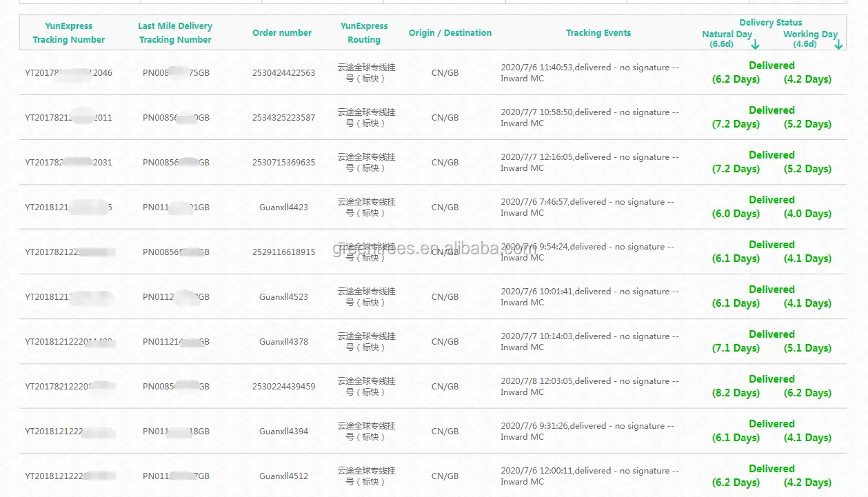This screenshot has width=868, height=497.
Task: Click the 2020/7/8 12:03:05 tracking event
Action: point(589,386)
